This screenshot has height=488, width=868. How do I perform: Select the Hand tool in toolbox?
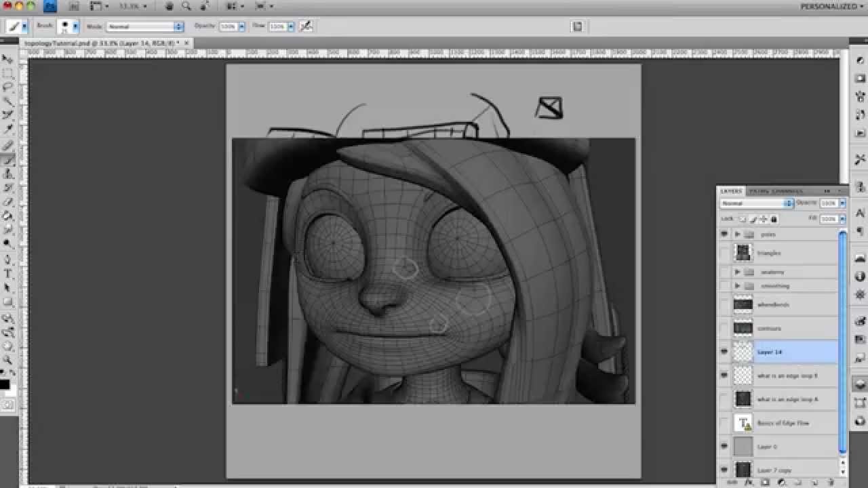tap(8, 346)
